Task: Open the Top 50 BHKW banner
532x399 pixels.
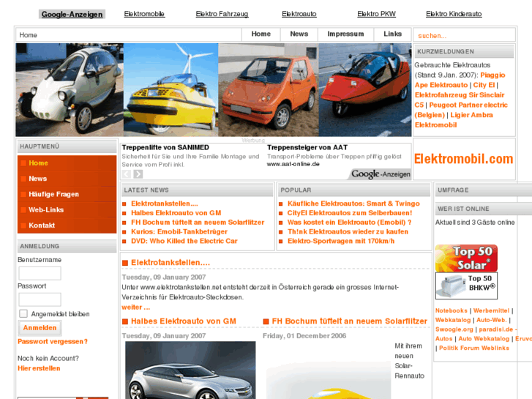Action: (x=466, y=286)
